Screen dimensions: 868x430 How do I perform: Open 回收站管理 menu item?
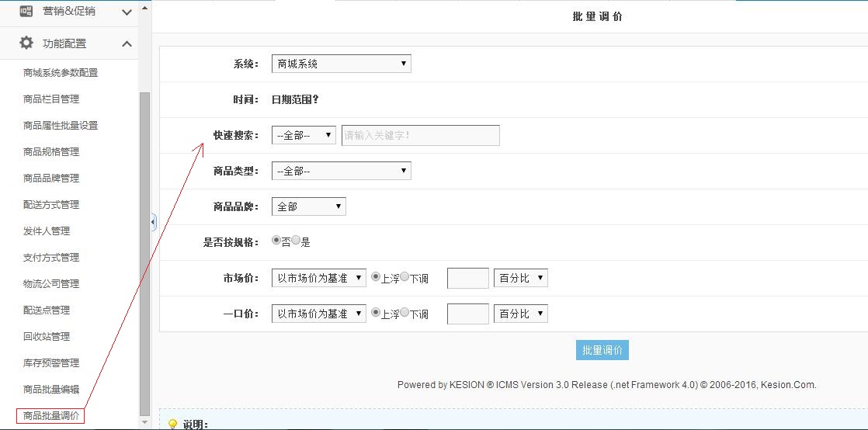[47, 337]
